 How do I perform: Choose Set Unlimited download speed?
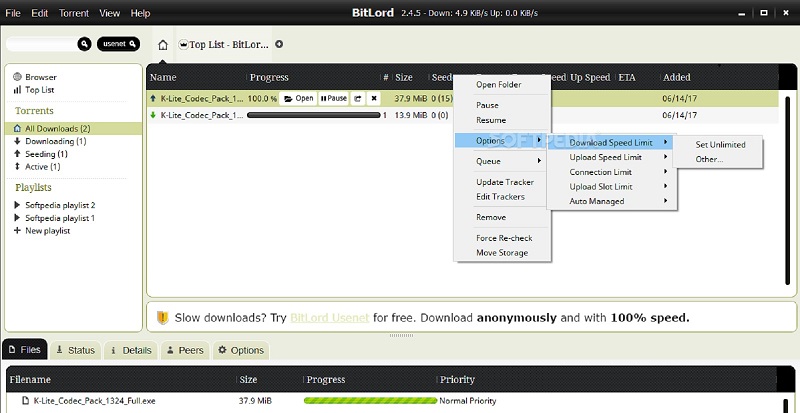(x=717, y=144)
